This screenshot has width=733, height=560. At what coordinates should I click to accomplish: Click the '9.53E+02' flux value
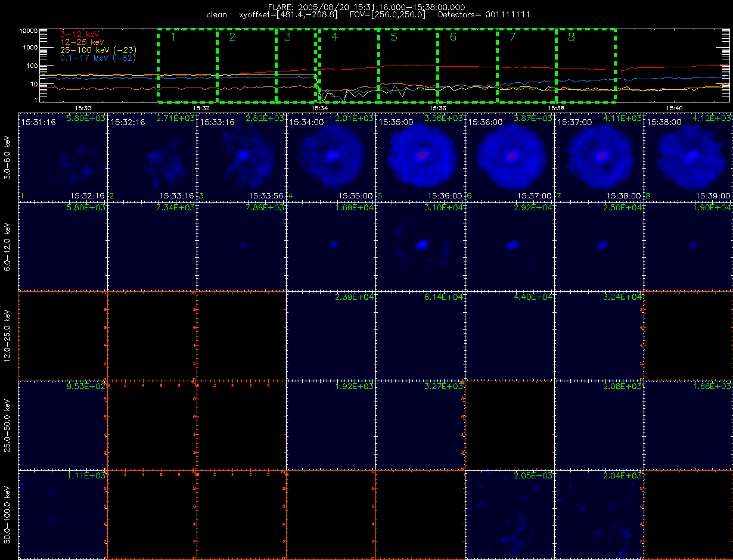(x=86, y=387)
